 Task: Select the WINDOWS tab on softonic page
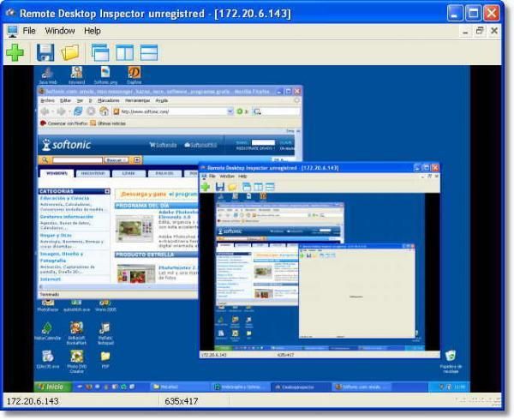(57, 173)
